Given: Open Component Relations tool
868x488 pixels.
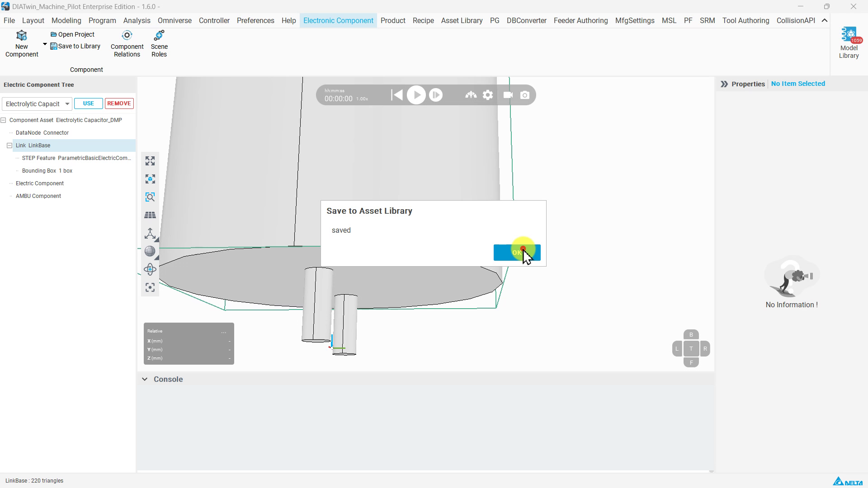Looking at the screenshot, I should coord(127,44).
